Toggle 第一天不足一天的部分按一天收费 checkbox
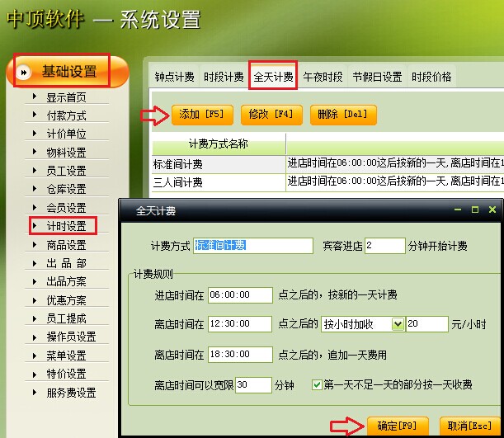Screen dimensions: 504x438 point(317,384)
